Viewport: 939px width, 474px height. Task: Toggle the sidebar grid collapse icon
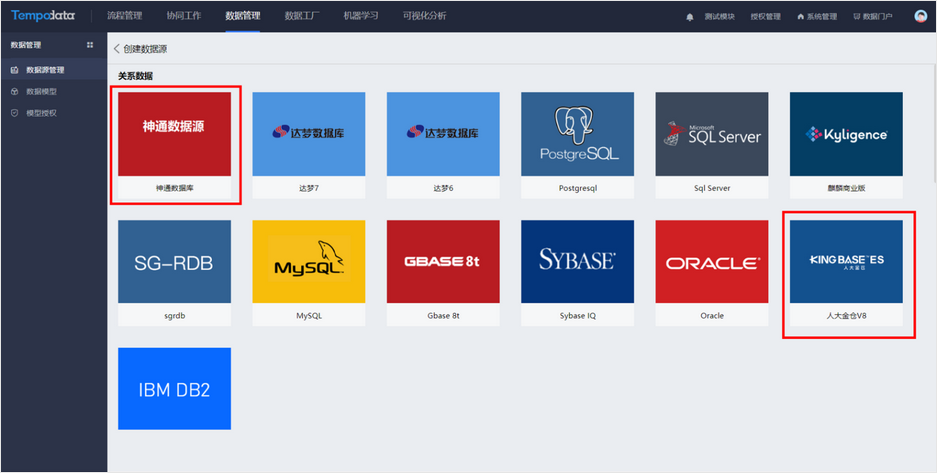click(x=90, y=45)
